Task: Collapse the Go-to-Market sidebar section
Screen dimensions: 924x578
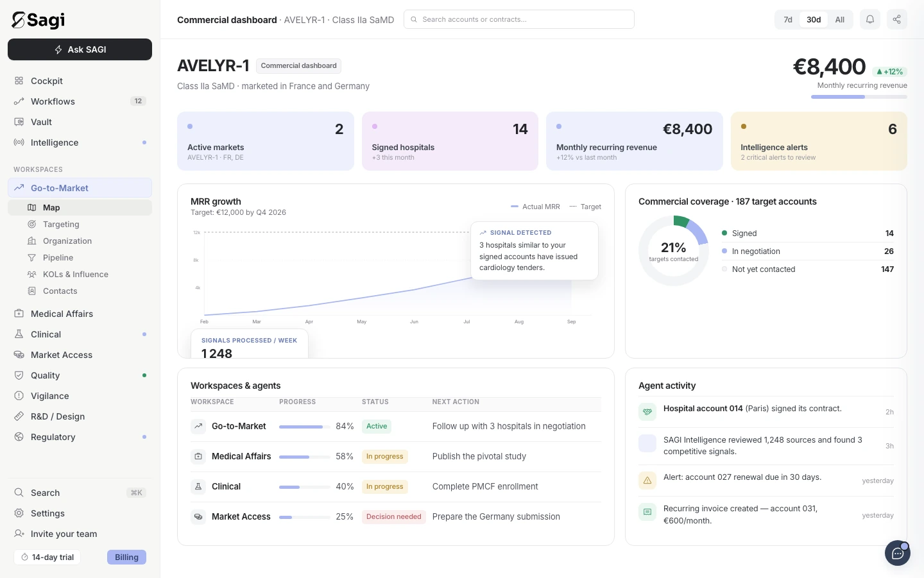Action: pos(80,188)
